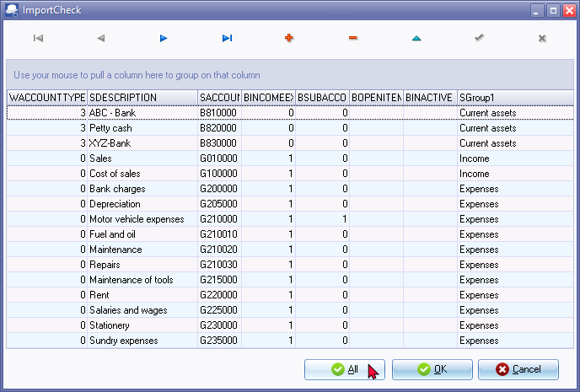
Task: Click the G235000 account code cell
Action: pos(217,341)
